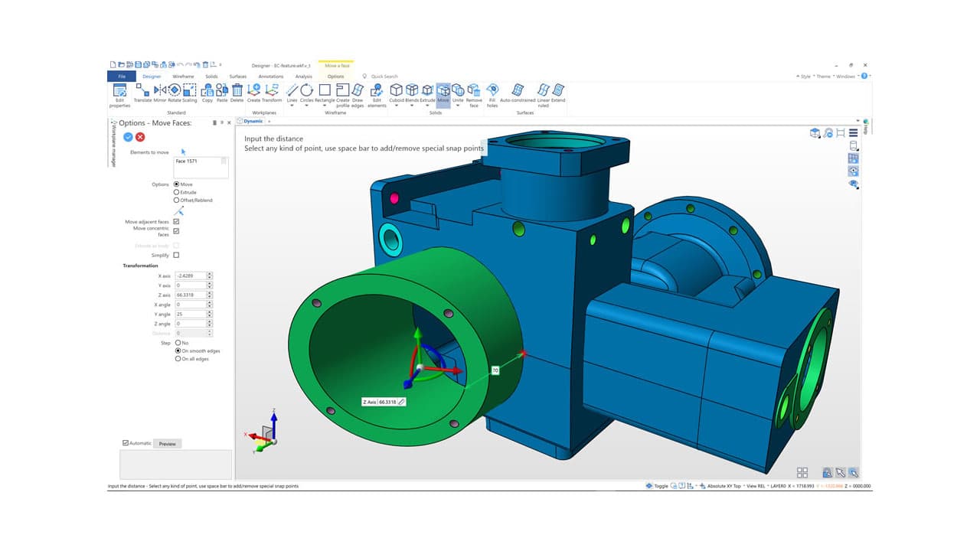Confirm Move Faces with the blue checkmark
Image resolution: width=980 pixels, height=551 pixels.
[x=127, y=136]
